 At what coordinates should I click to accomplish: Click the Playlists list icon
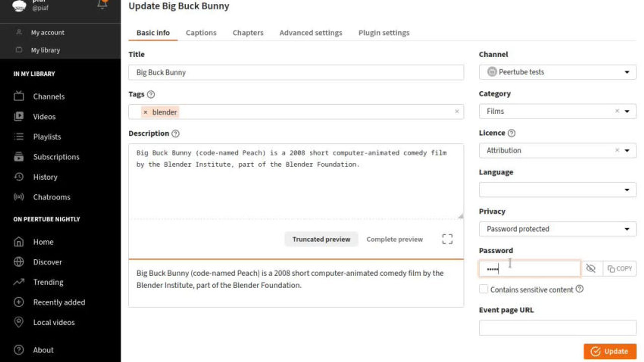click(x=19, y=136)
